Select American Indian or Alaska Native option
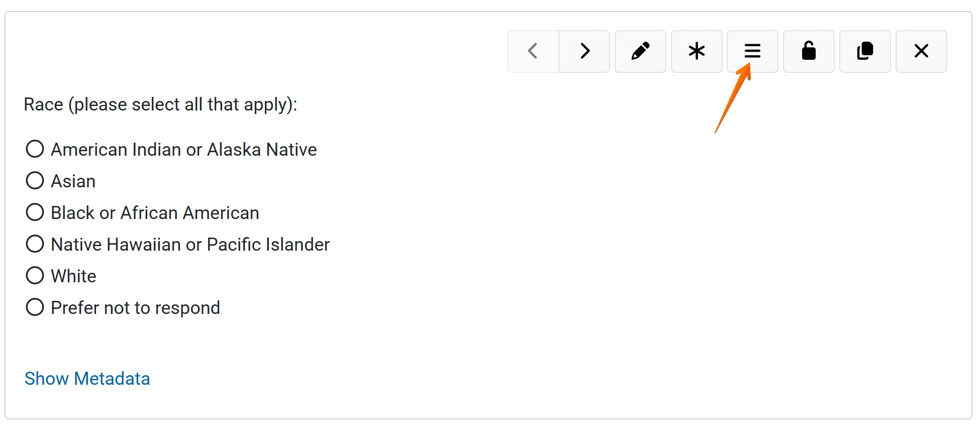The width and height of the screenshot is (980, 432). click(x=35, y=149)
